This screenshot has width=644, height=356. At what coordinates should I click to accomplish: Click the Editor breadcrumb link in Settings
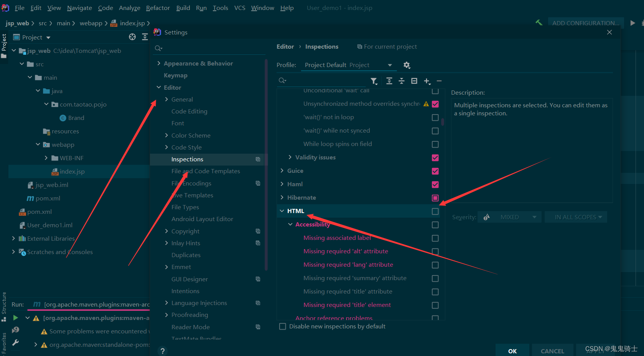click(285, 47)
